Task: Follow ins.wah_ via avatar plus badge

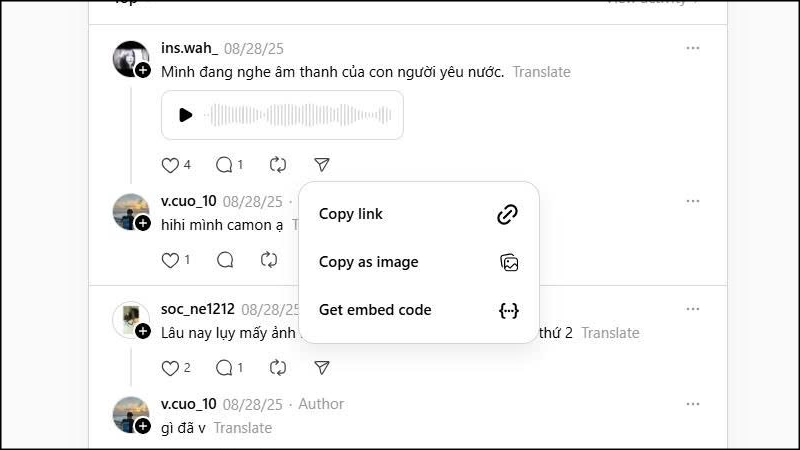Action: coord(143,70)
